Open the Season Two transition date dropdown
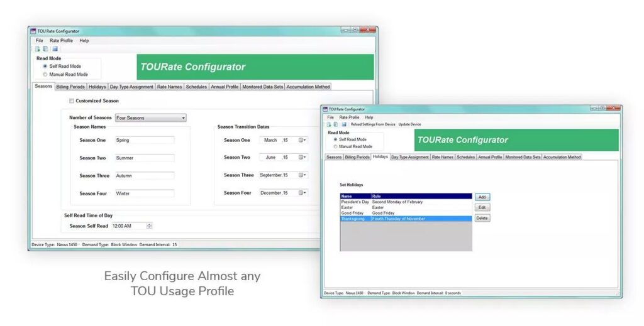The width and height of the screenshot is (644, 326). click(303, 158)
